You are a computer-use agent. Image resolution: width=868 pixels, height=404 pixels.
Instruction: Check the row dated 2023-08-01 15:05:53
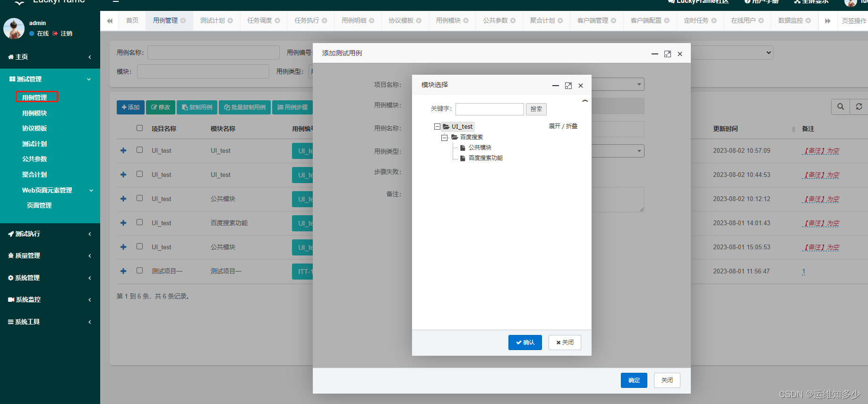click(139, 246)
